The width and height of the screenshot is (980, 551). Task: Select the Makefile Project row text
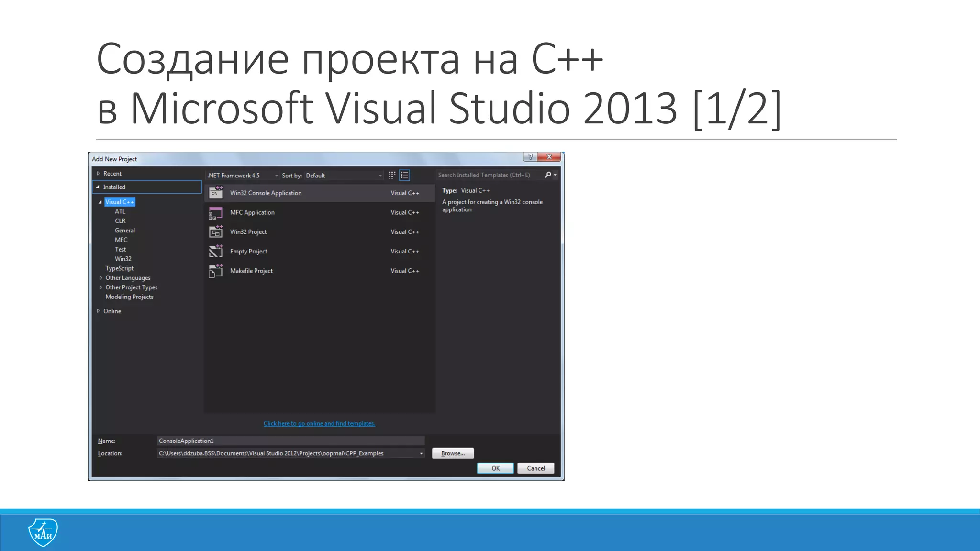point(251,271)
